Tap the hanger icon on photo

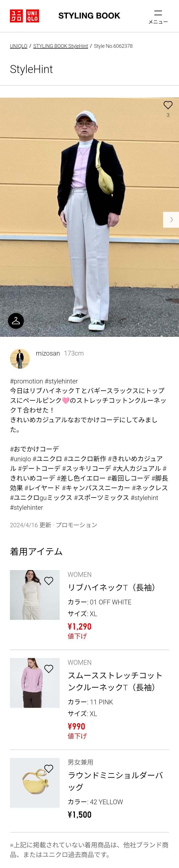click(16, 321)
